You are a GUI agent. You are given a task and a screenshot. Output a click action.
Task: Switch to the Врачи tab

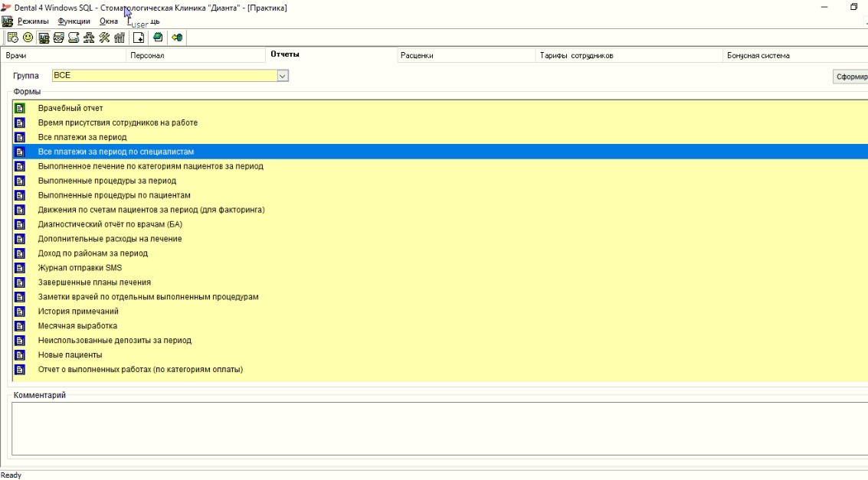click(16, 55)
